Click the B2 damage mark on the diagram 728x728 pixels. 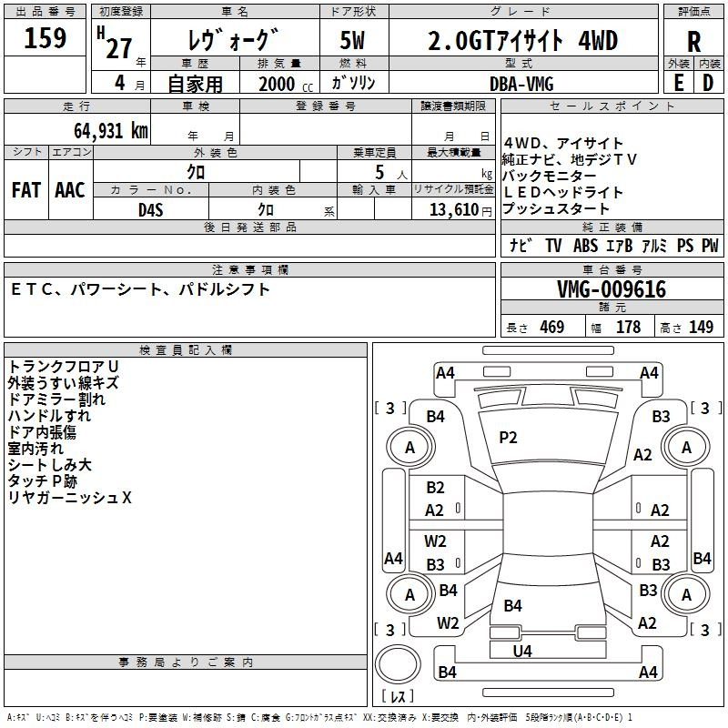click(435, 488)
